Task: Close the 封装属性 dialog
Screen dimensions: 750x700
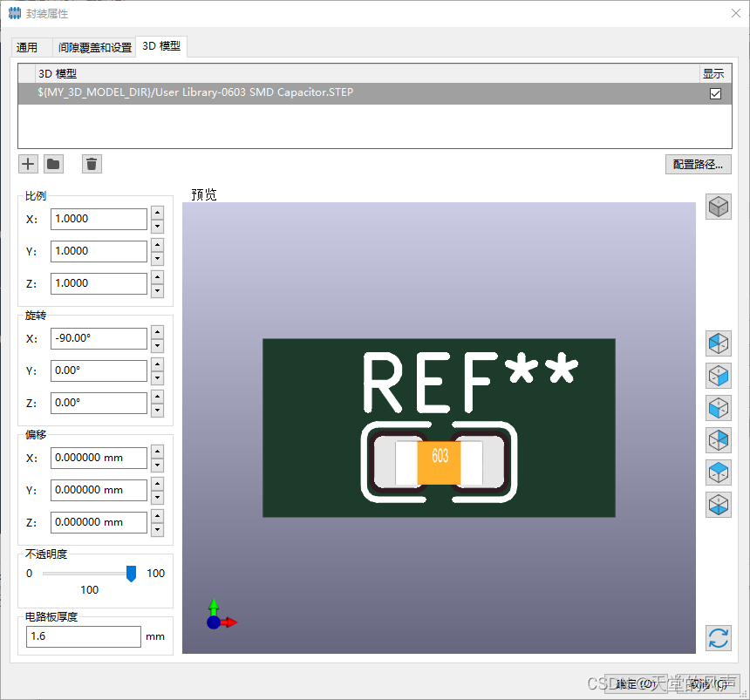Action: click(x=736, y=13)
